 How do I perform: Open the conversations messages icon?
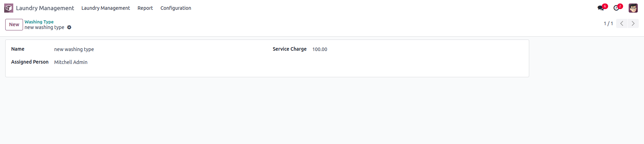click(x=601, y=8)
